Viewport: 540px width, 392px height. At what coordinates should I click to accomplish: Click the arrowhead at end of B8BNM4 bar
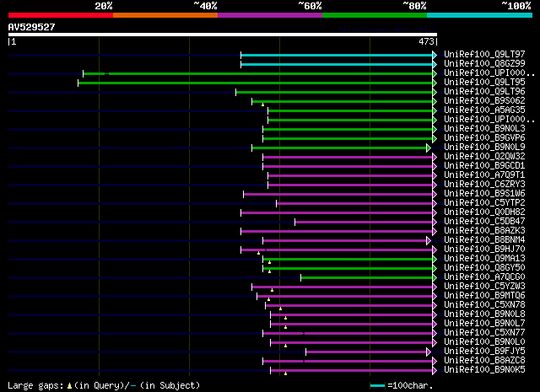coord(429,241)
